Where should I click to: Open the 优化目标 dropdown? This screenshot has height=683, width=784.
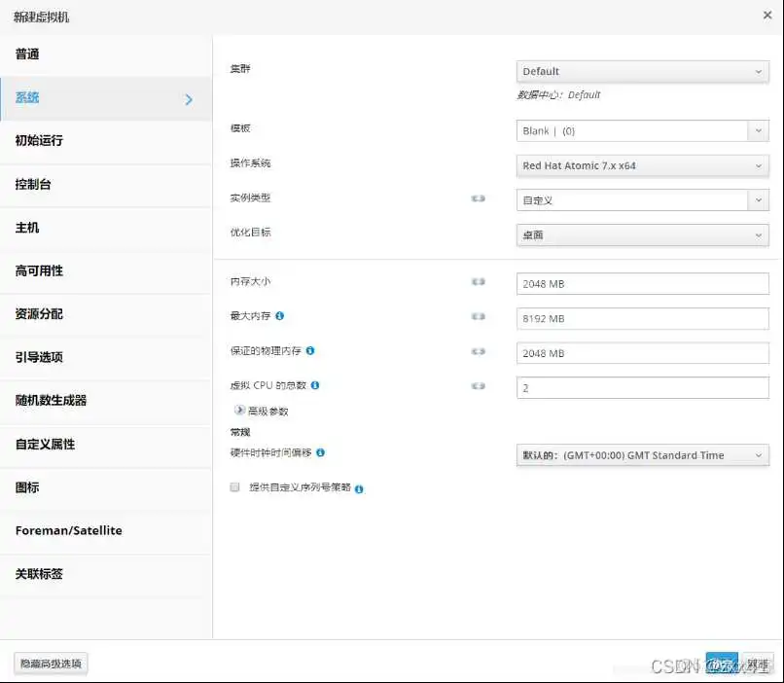642,234
